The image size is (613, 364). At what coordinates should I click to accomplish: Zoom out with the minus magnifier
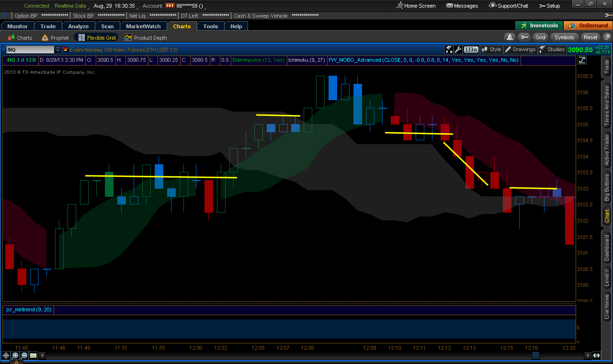click(x=24, y=355)
